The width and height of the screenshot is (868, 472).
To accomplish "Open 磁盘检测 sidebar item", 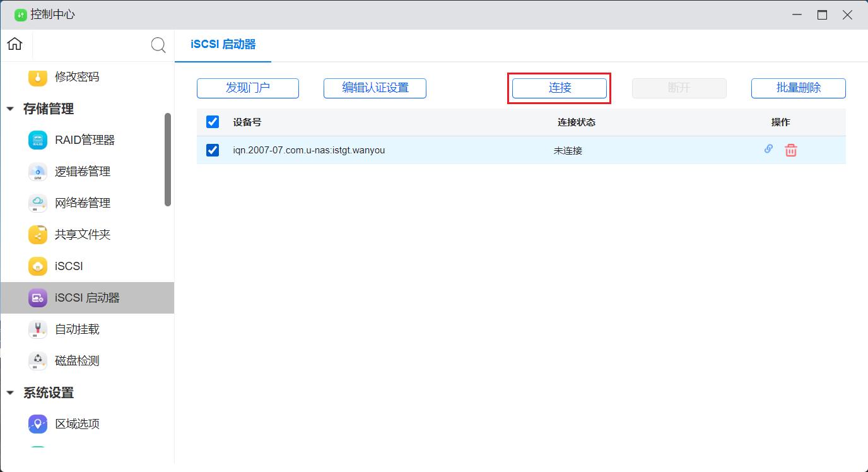I will tap(77, 361).
